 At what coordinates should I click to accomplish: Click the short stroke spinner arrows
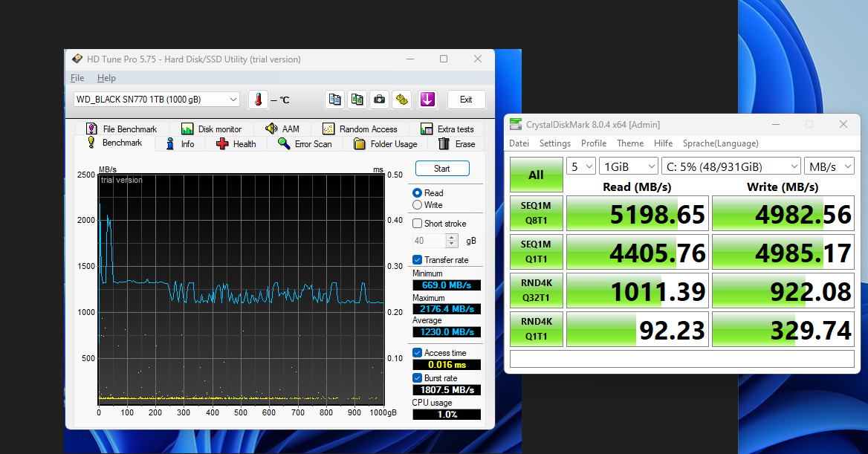click(452, 241)
